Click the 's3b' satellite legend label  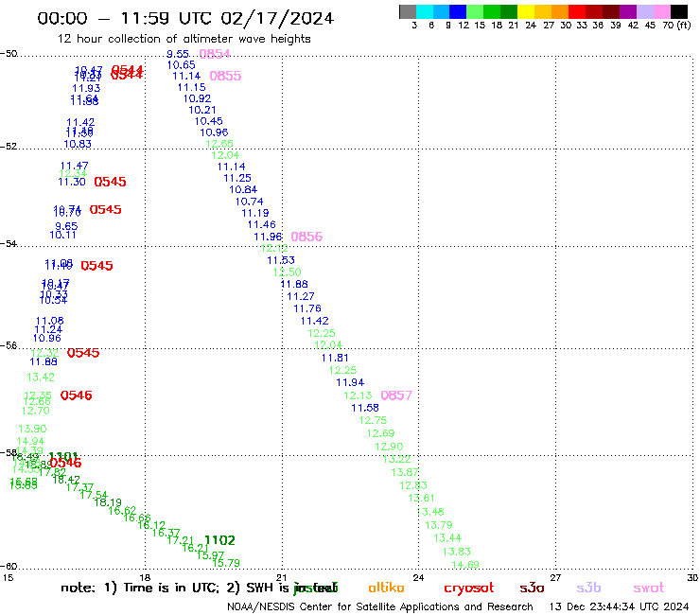point(588,588)
